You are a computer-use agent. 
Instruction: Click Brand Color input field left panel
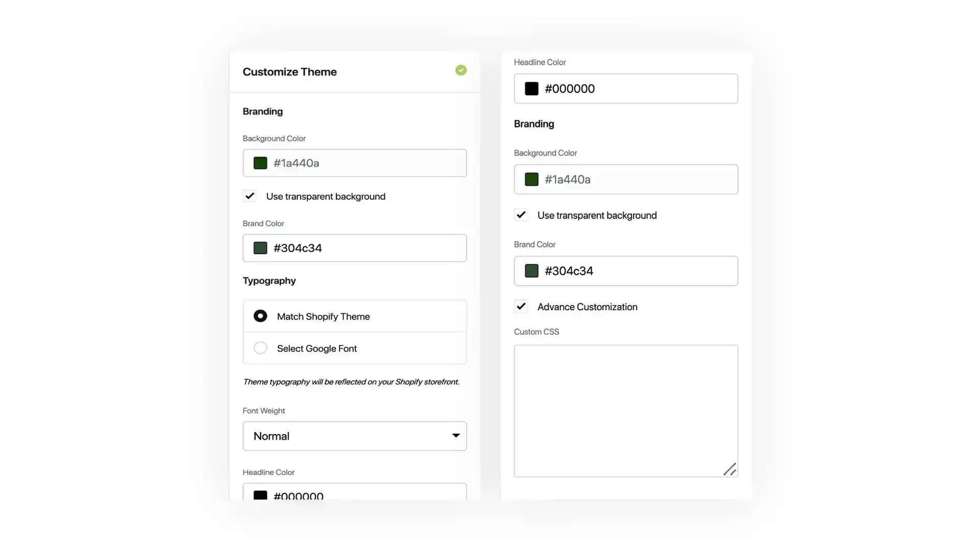(x=355, y=248)
